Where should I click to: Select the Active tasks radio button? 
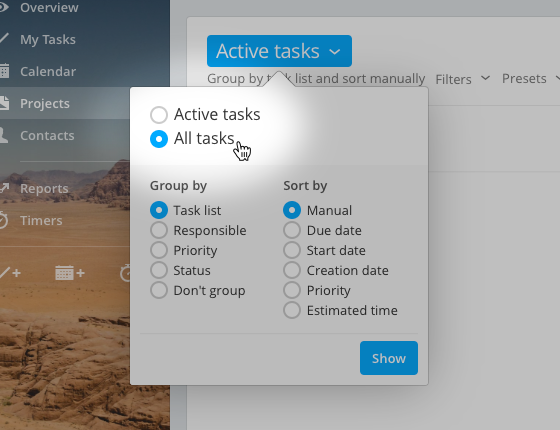pos(159,115)
